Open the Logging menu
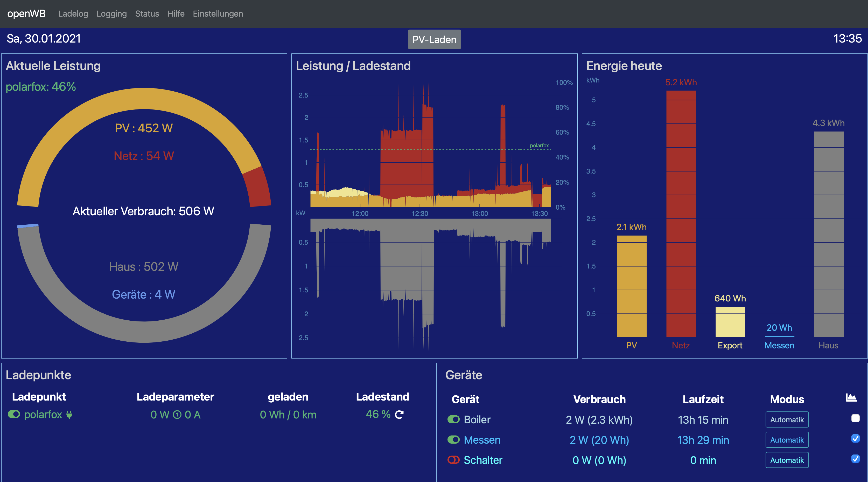This screenshot has height=482, width=868. (x=111, y=14)
